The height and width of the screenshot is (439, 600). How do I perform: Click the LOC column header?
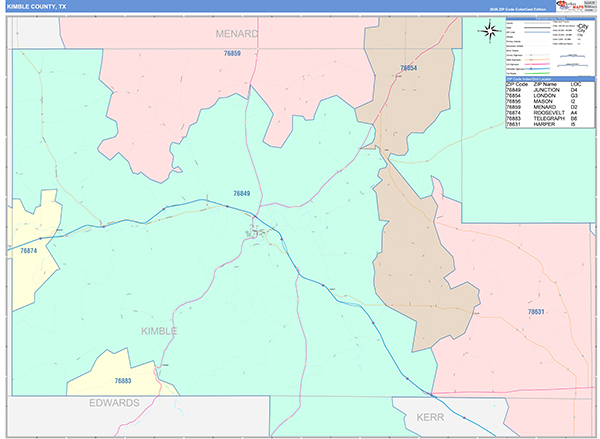pos(576,84)
